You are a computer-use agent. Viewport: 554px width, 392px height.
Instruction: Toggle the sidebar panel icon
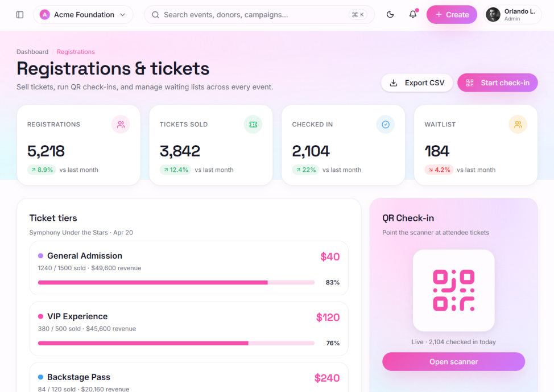coord(20,14)
